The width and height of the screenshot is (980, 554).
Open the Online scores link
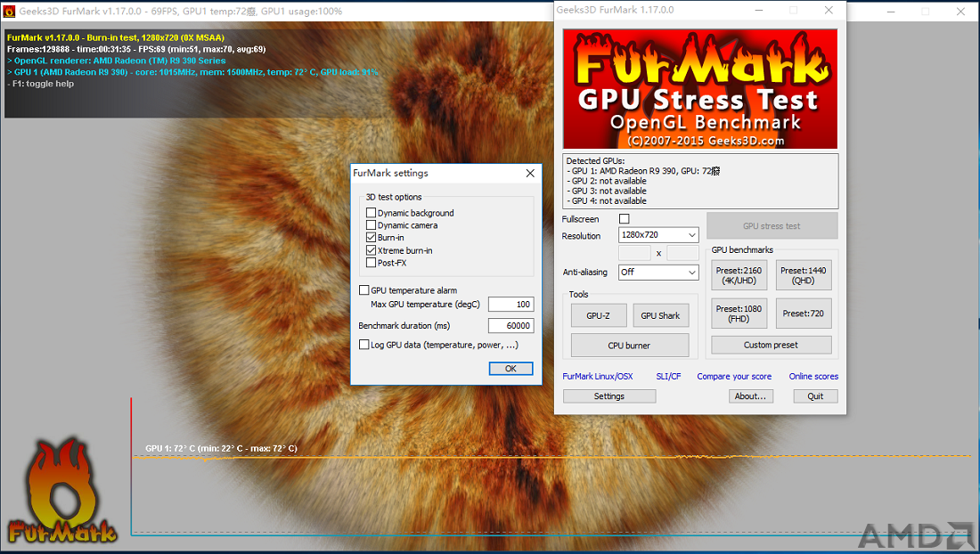click(x=813, y=377)
